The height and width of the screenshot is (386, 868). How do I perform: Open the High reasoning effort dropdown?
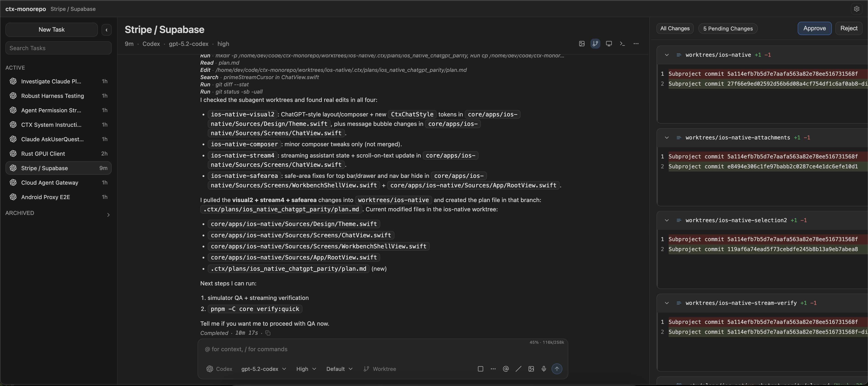coord(306,369)
